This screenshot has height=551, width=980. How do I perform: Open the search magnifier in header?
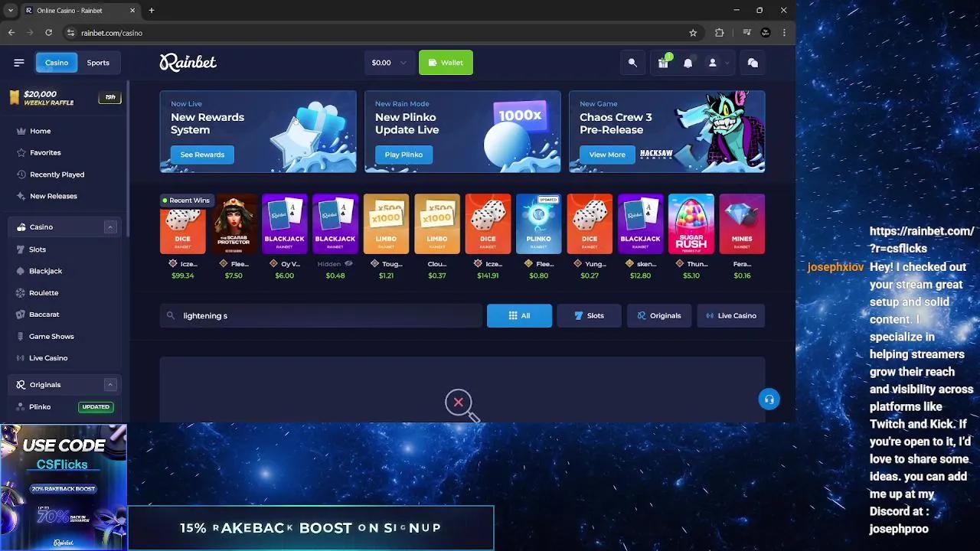point(632,63)
